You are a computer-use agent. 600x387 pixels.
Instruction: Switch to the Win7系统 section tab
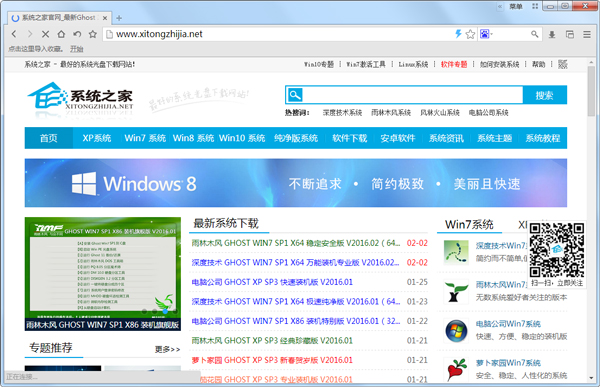click(469, 224)
